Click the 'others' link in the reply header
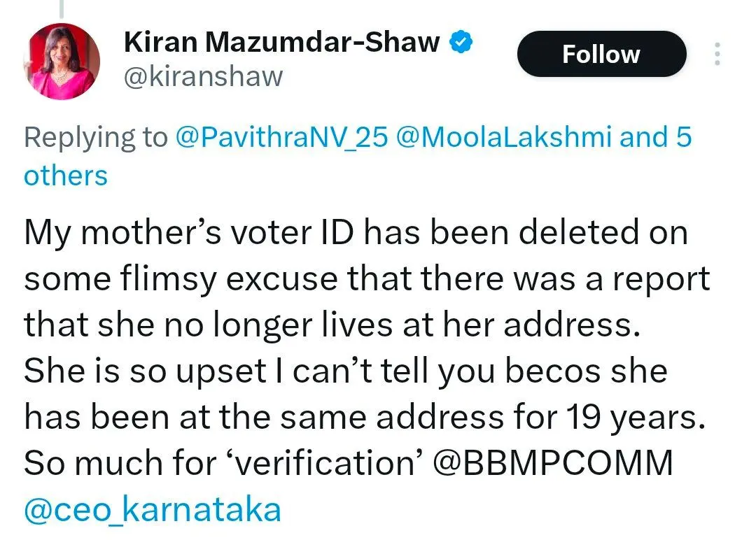The height and width of the screenshot is (547, 756). pos(64,175)
